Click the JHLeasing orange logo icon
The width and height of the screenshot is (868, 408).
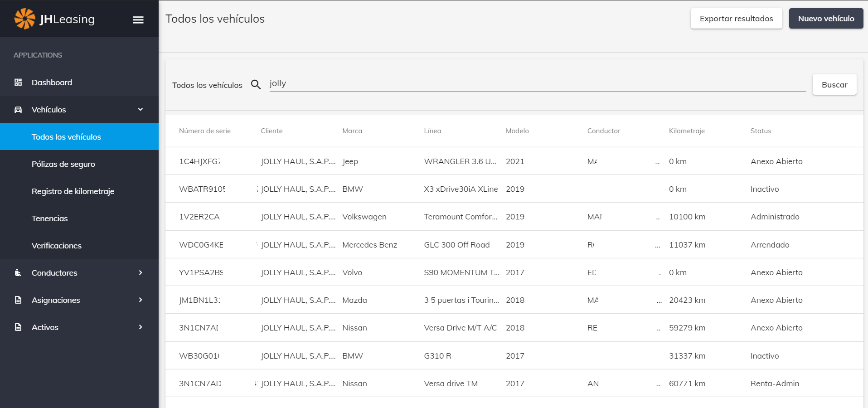tap(24, 19)
